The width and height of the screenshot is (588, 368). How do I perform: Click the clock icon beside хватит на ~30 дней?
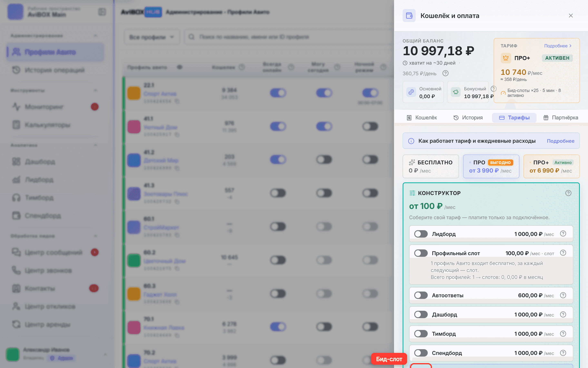[405, 63]
